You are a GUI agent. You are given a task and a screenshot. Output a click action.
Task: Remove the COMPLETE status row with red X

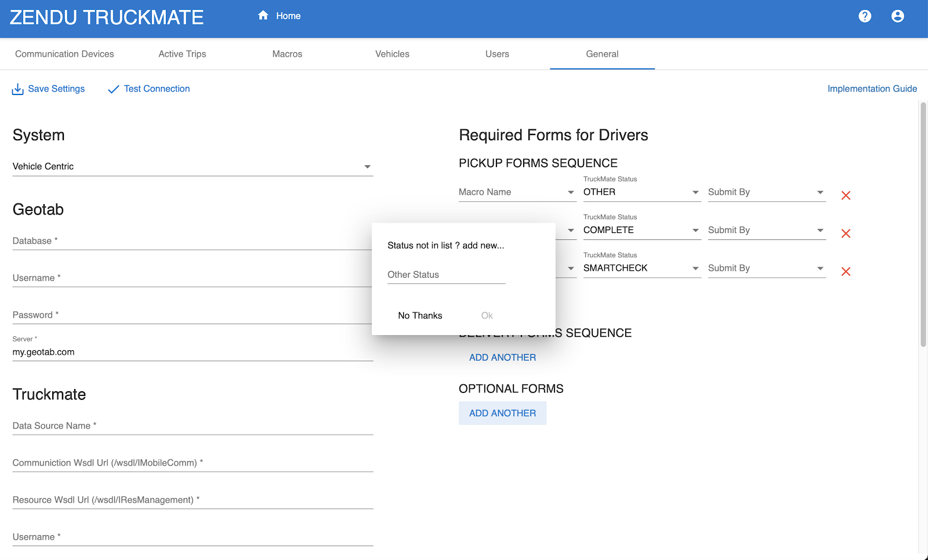[846, 234]
